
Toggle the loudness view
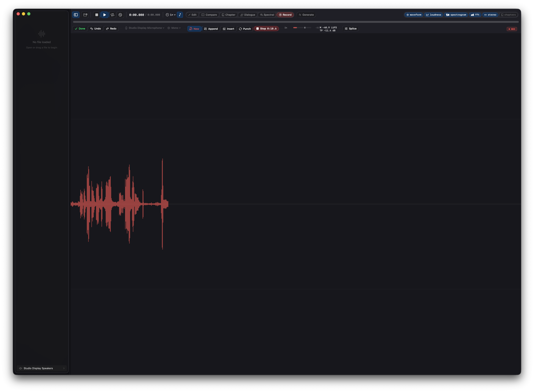coord(434,15)
